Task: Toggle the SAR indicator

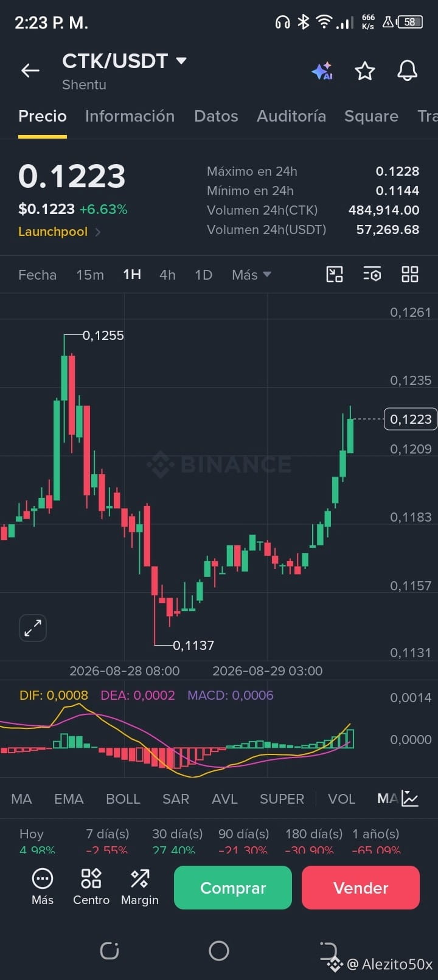Action: tap(176, 799)
